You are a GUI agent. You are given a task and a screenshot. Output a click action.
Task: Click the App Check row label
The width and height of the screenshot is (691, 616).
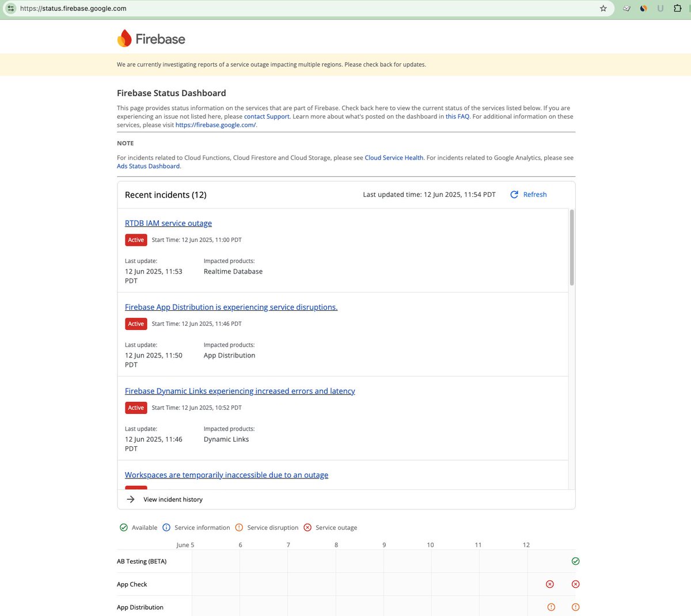coord(132,584)
